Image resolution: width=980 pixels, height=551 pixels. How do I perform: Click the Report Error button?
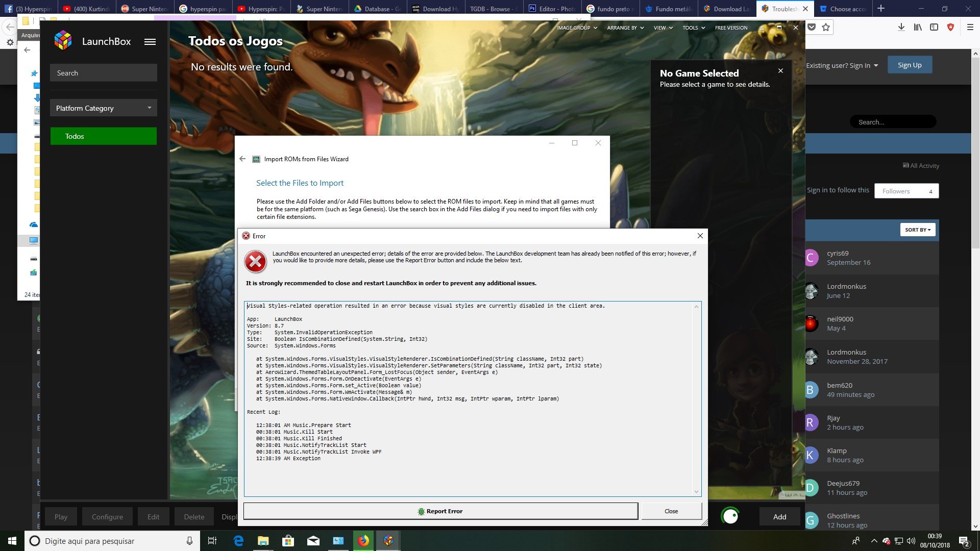(440, 511)
